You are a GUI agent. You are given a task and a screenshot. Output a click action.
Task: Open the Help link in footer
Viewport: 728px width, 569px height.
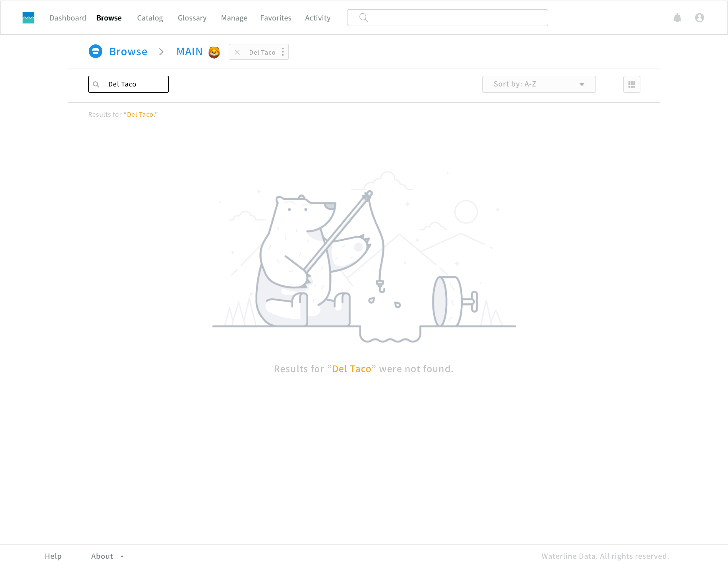(x=53, y=556)
